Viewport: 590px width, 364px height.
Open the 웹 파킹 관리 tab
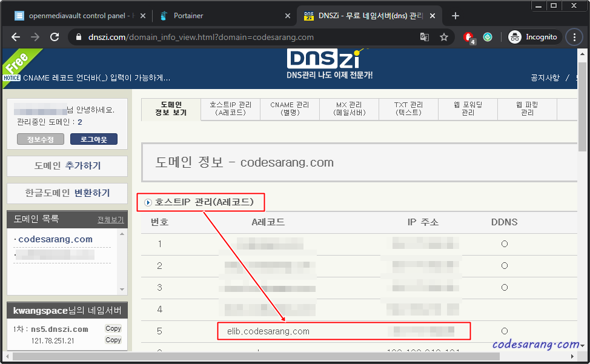tap(527, 108)
